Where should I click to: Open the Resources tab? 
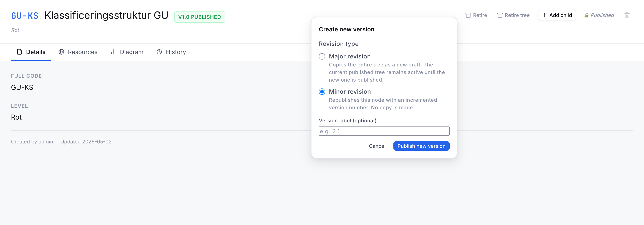(78, 52)
